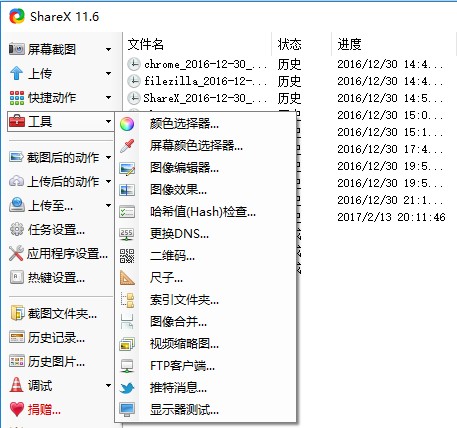Click the Twitter bird icon beside 推特消息
The image size is (457, 428).
point(127,388)
